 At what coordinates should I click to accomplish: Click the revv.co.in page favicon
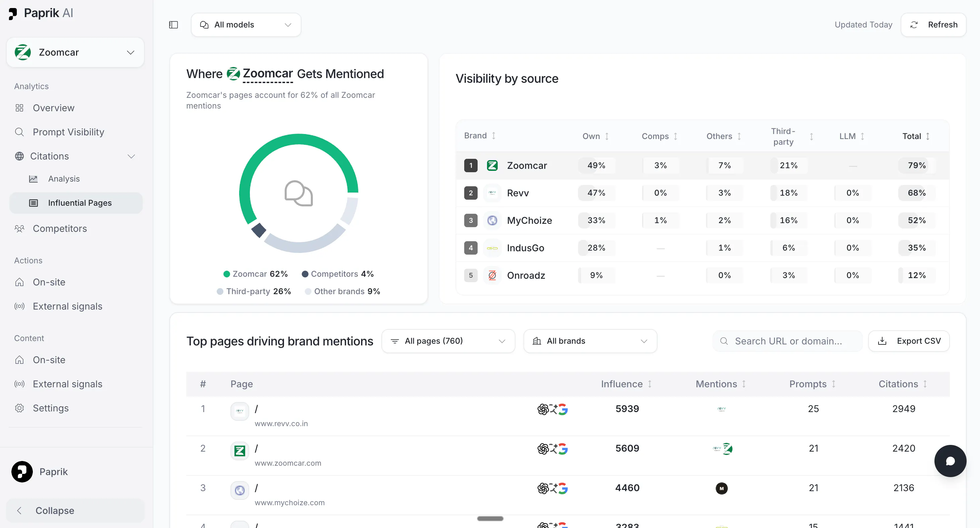(x=240, y=411)
